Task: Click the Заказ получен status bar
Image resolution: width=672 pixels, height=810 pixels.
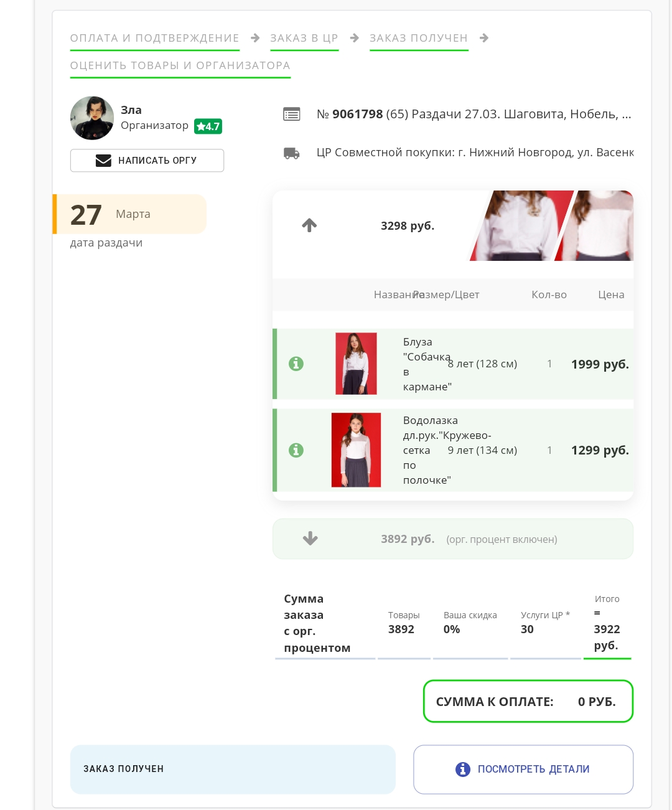Action: (233, 769)
